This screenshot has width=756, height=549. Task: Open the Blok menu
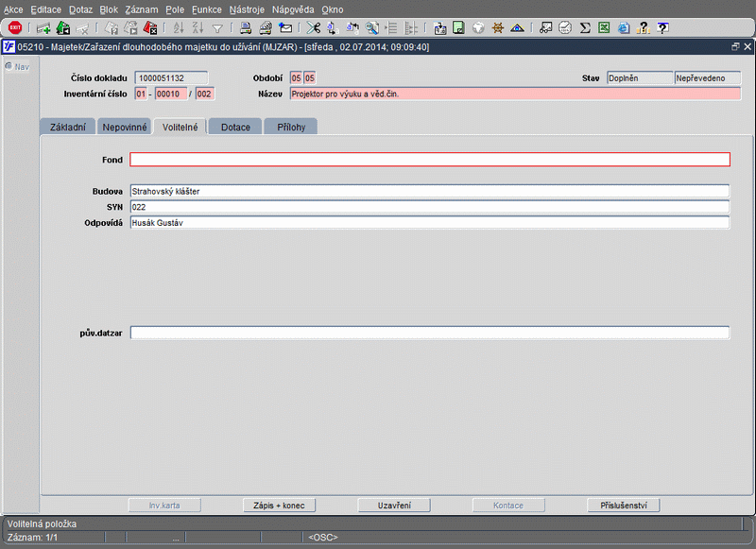109,9
